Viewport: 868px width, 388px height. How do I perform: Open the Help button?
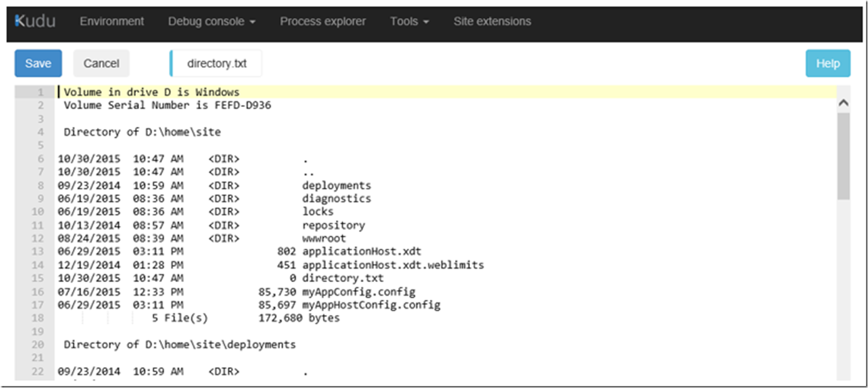point(827,63)
